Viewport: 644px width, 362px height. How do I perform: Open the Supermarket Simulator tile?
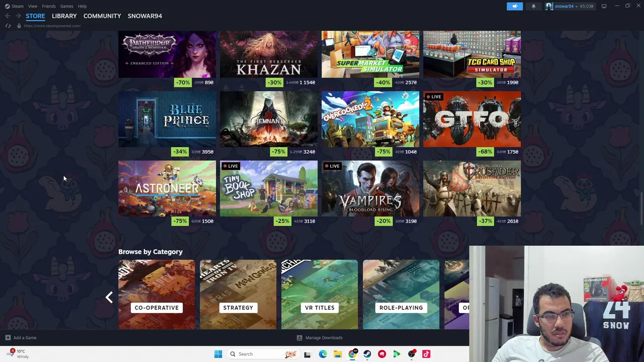[x=370, y=54]
